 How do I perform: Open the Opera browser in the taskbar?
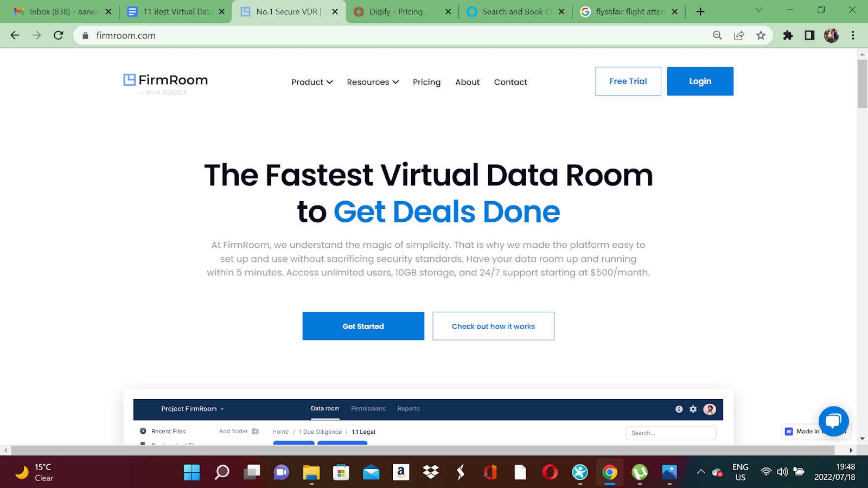coord(550,472)
